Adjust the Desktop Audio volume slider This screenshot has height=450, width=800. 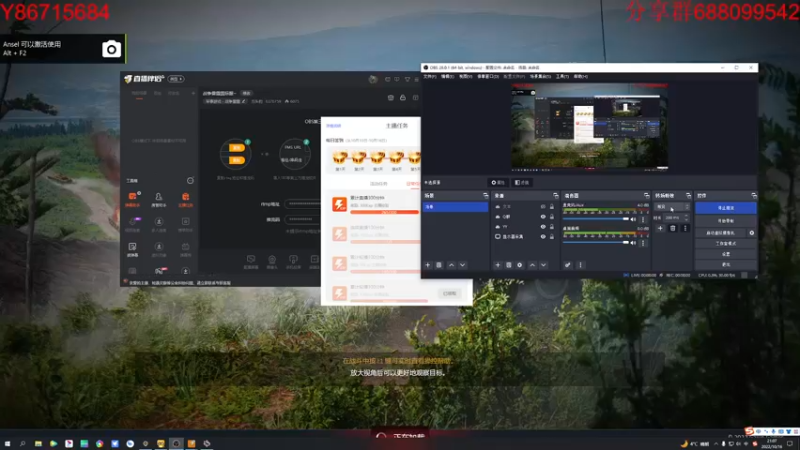click(x=597, y=243)
